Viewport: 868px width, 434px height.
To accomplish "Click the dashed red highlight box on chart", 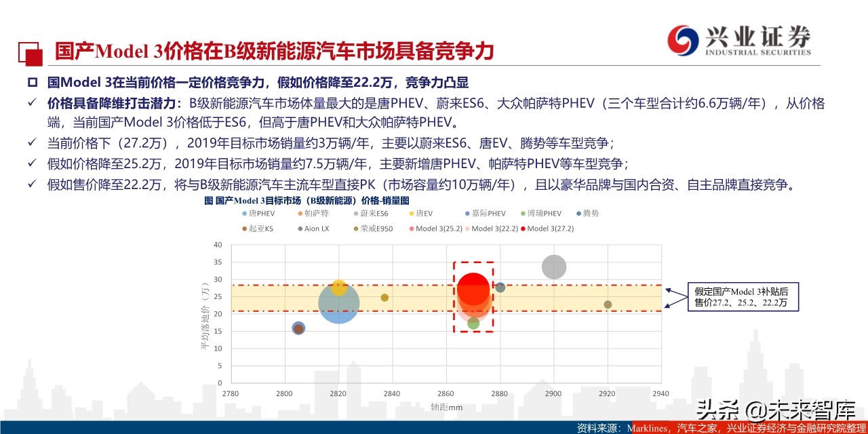I will tap(473, 295).
